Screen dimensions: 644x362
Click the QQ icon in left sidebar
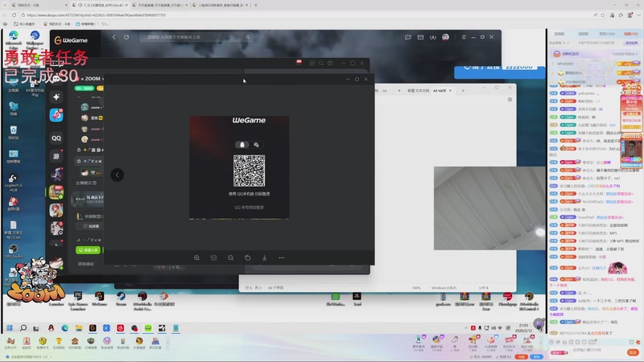[x=56, y=138]
